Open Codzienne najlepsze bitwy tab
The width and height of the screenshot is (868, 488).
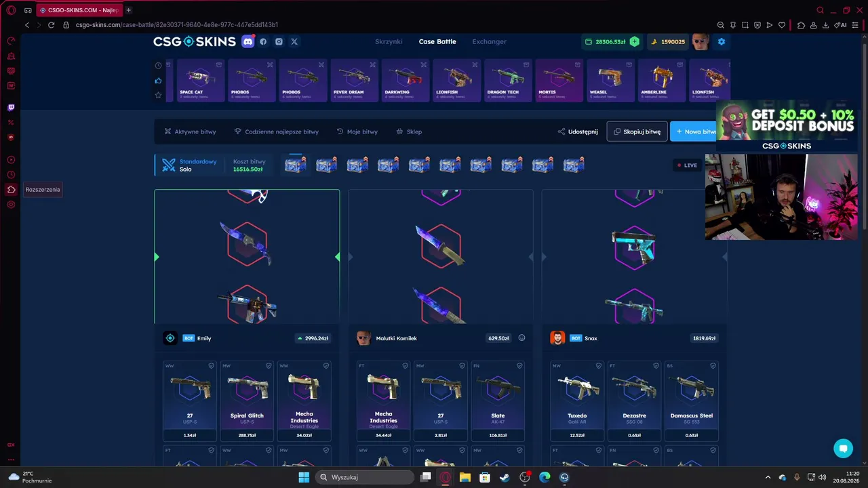pos(276,131)
